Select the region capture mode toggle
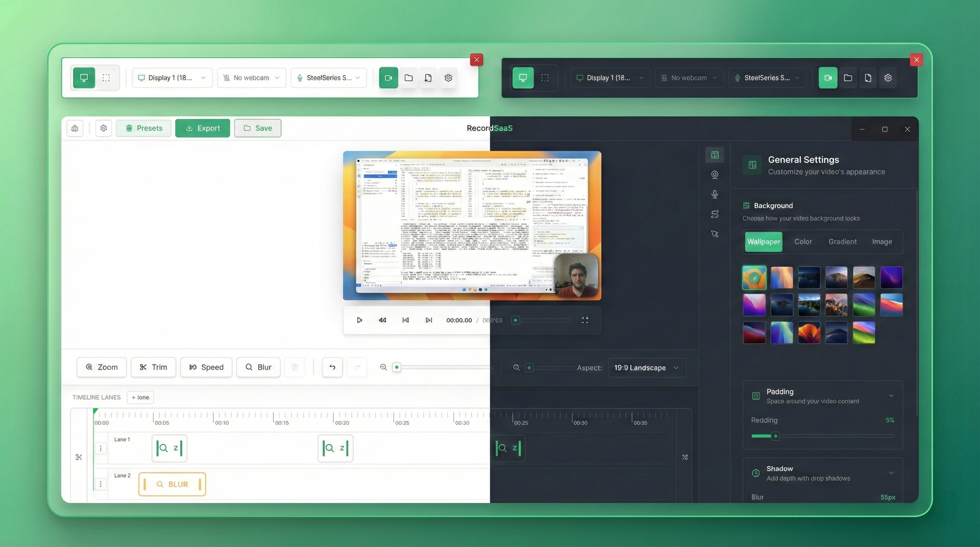 coord(106,78)
